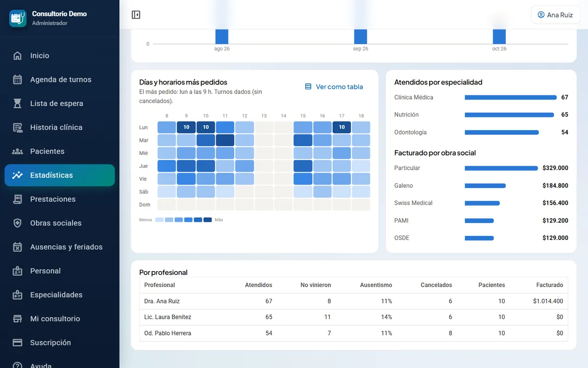This screenshot has height=368, width=588.
Task: Open the Ana Ruiz user menu
Action: [x=556, y=15]
